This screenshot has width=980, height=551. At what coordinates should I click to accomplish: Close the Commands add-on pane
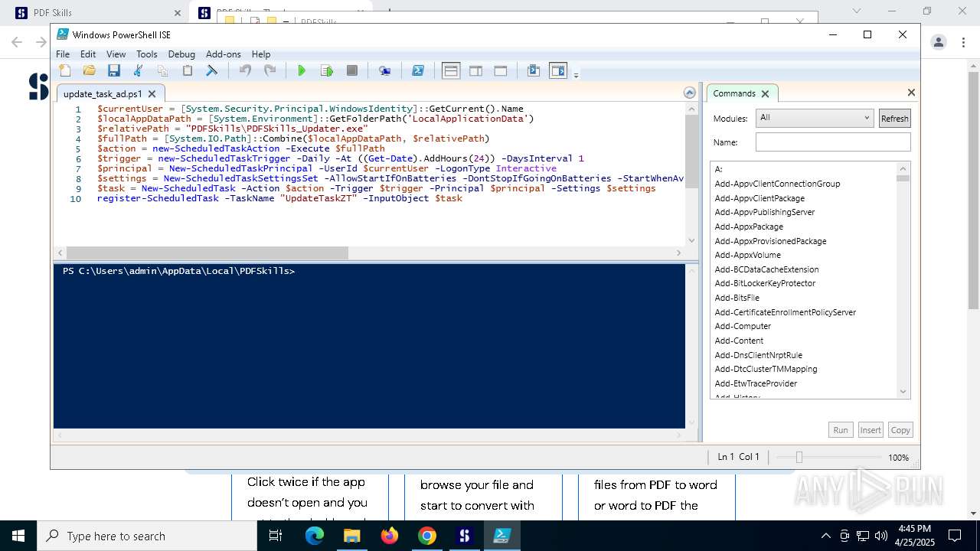(x=911, y=93)
